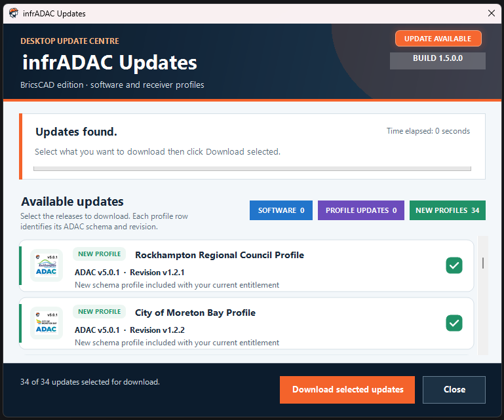Uncheck the City of Moreton Bay Profile checkbox
Viewport: 504px width, 420px height.
coord(454,323)
